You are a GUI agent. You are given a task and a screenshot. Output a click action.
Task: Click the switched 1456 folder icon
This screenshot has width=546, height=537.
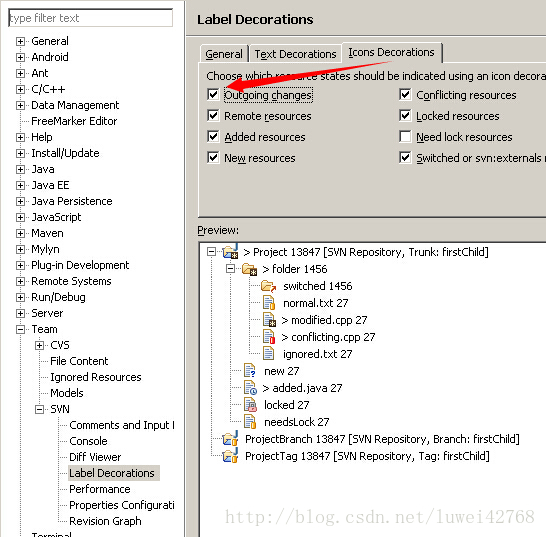(268, 286)
